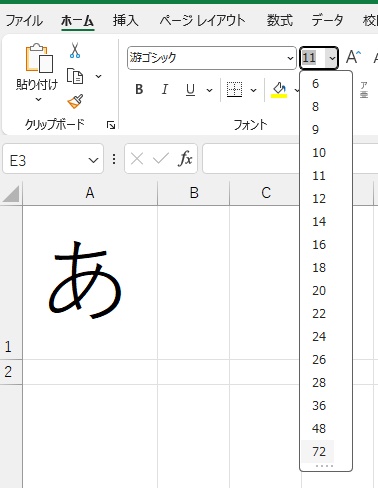This screenshot has width=378, height=488.
Task: Select row 2 header
Action: (x=11, y=372)
